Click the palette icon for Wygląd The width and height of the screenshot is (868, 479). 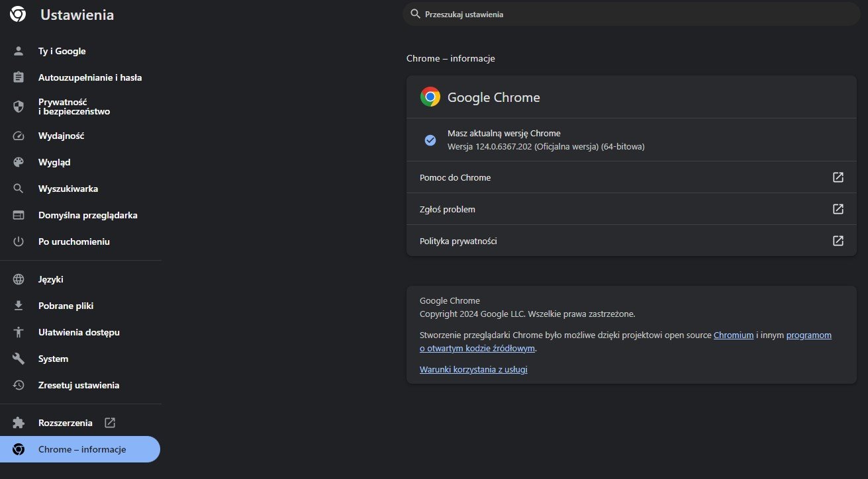point(19,162)
